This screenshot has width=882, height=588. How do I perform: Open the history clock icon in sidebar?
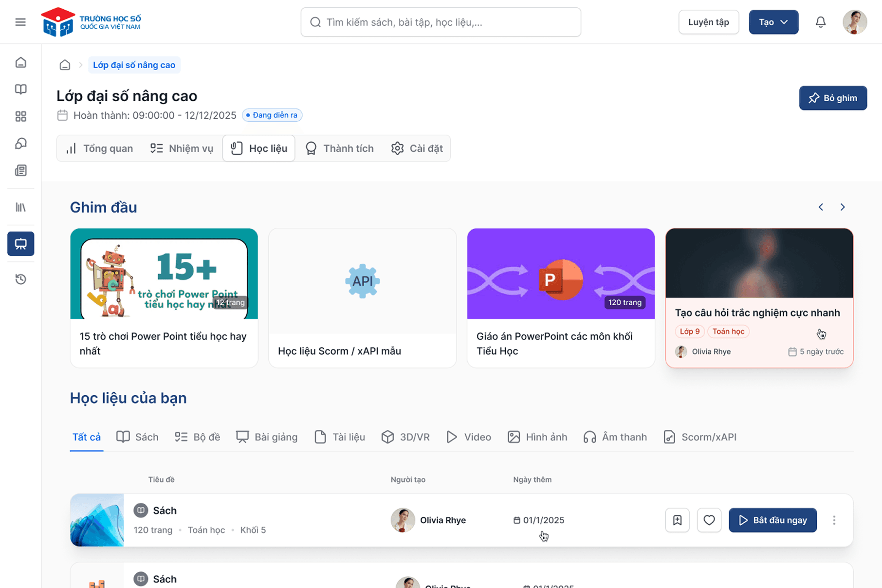pyautogui.click(x=20, y=279)
